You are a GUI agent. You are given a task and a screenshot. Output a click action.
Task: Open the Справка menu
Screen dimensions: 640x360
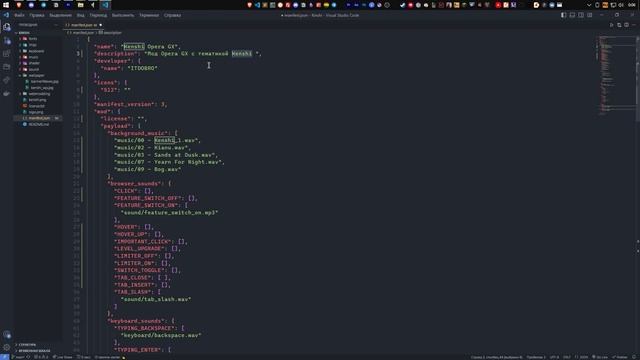pos(172,15)
